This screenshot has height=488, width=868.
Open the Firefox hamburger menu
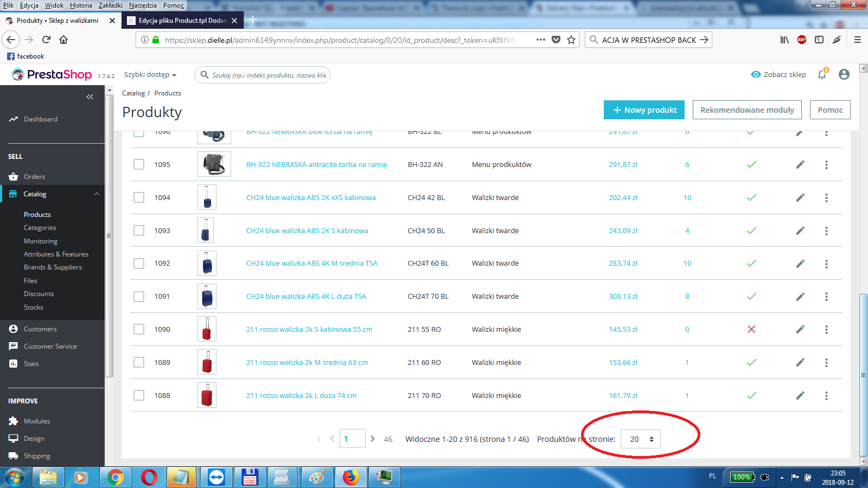858,40
